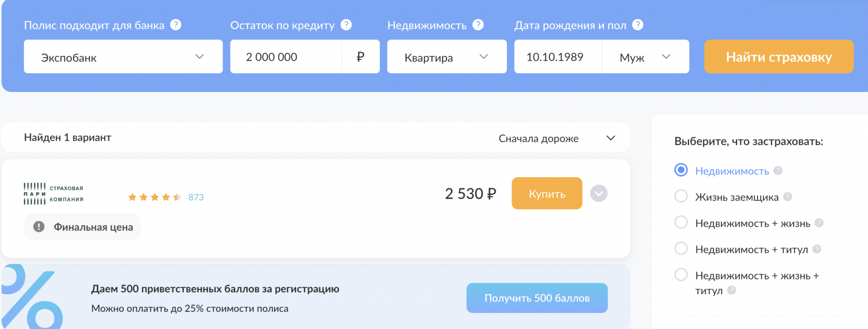Click the ПАРИ insurance company logo
This screenshot has height=329, width=868.
[53, 194]
